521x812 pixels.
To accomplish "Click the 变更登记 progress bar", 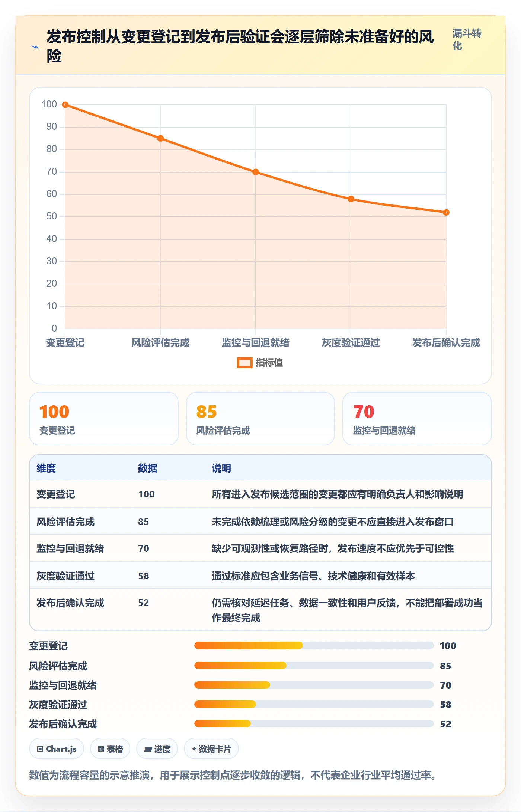I will point(314,645).
